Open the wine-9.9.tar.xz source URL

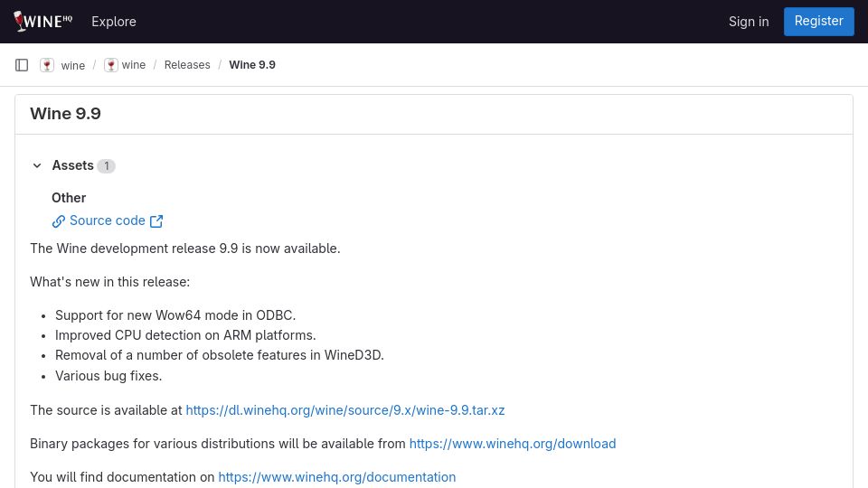[x=344, y=410]
